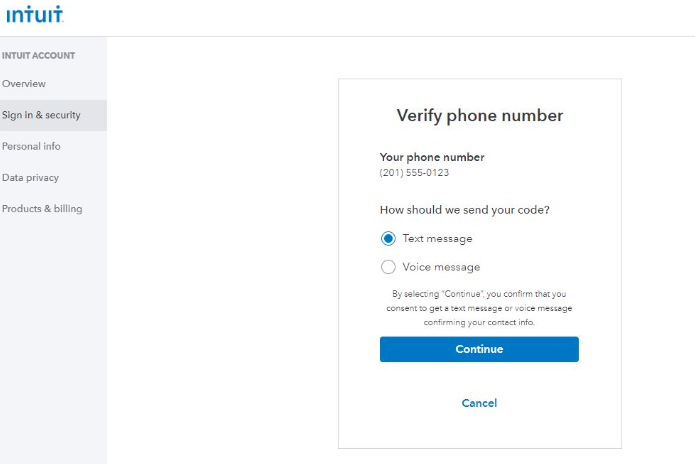Click the Intuit logo
695x464 pixels.
point(34,15)
